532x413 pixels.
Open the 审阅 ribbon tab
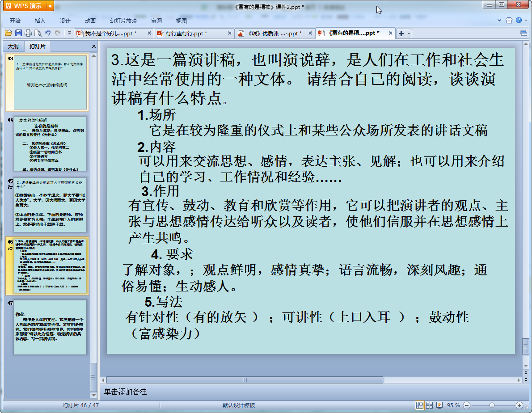pyautogui.click(x=156, y=21)
